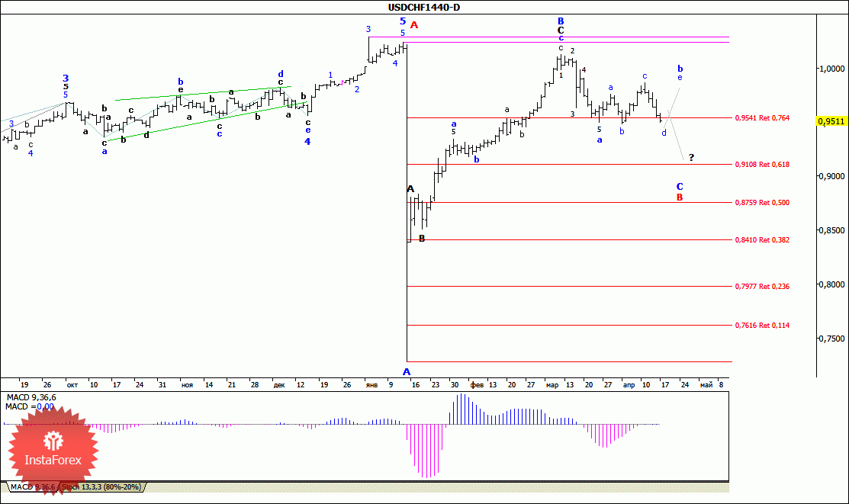Click the red wave A label at top

point(414,25)
